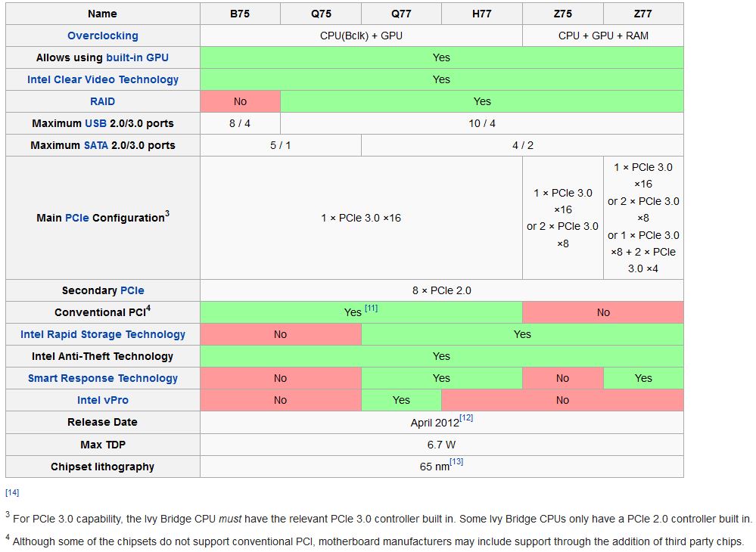Click the Z77 PCIe configuration cell
Image resolution: width=756 pixels, height=552 pixels.
tap(643, 218)
